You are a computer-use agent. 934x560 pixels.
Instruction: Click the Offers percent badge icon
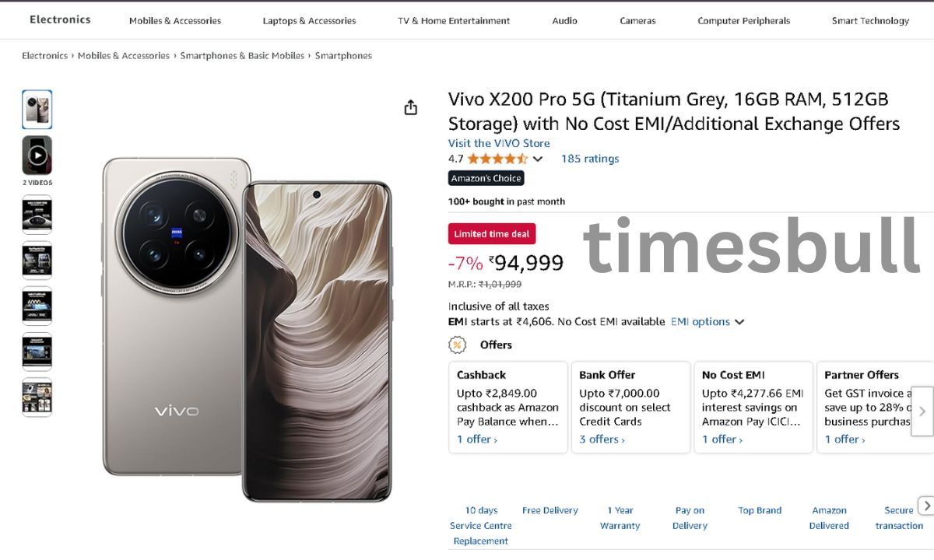tap(457, 345)
